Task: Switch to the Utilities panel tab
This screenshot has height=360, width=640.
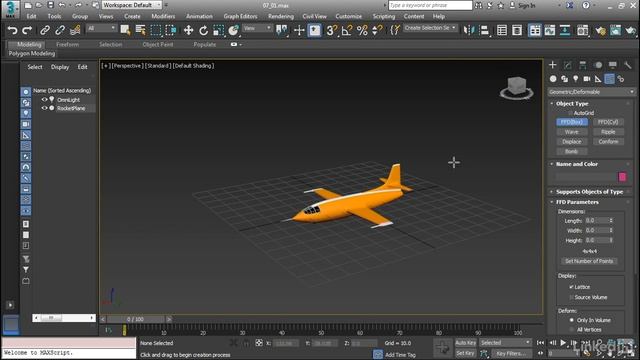Action: pyautogui.click(x=628, y=65)
